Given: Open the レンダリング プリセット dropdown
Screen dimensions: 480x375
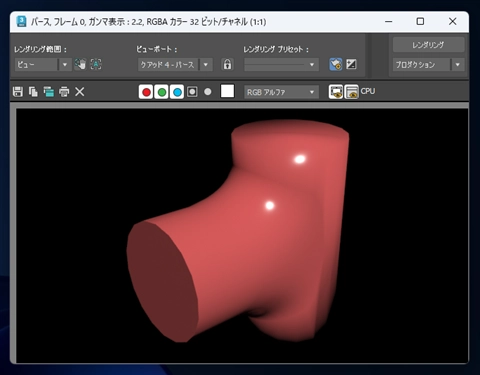Looking at the screenshot, I should click(x=281, y=64).
